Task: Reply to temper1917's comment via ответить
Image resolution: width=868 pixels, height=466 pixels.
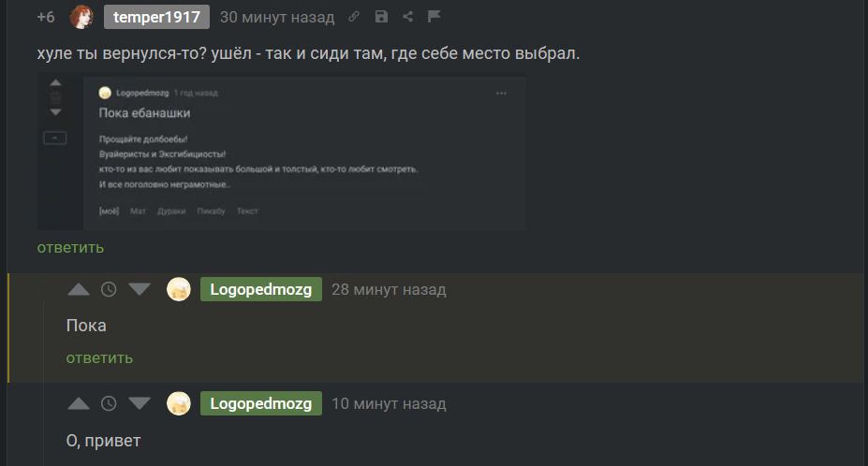Action: point(70,247)
